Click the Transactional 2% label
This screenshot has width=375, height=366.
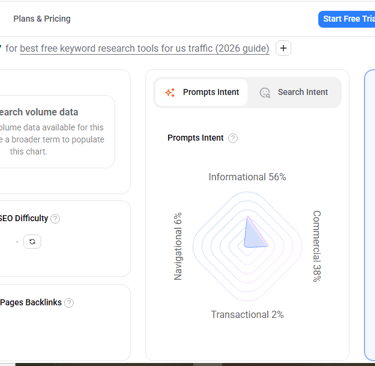247,314
